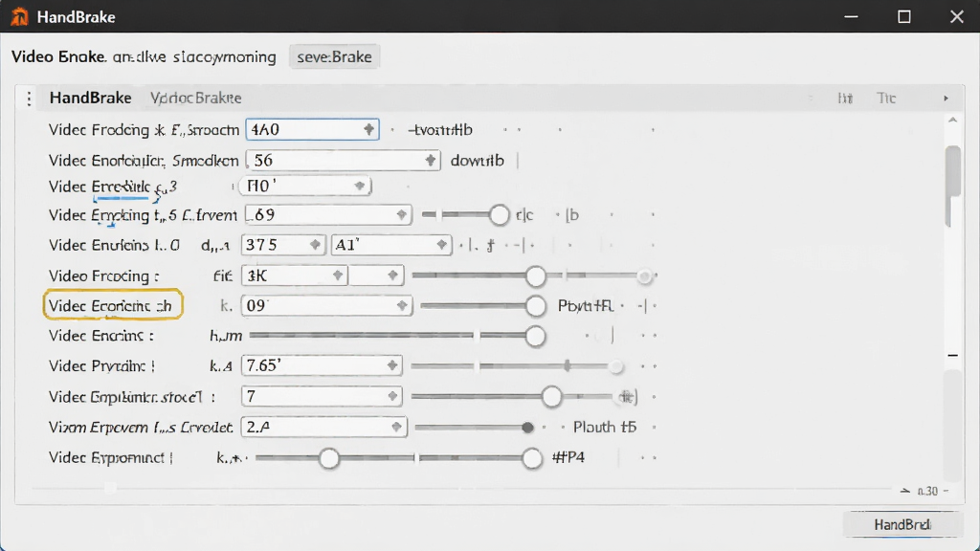Expand the 69 combo box
The width and height of the screenshot is (980, 551).
(328, 215)
